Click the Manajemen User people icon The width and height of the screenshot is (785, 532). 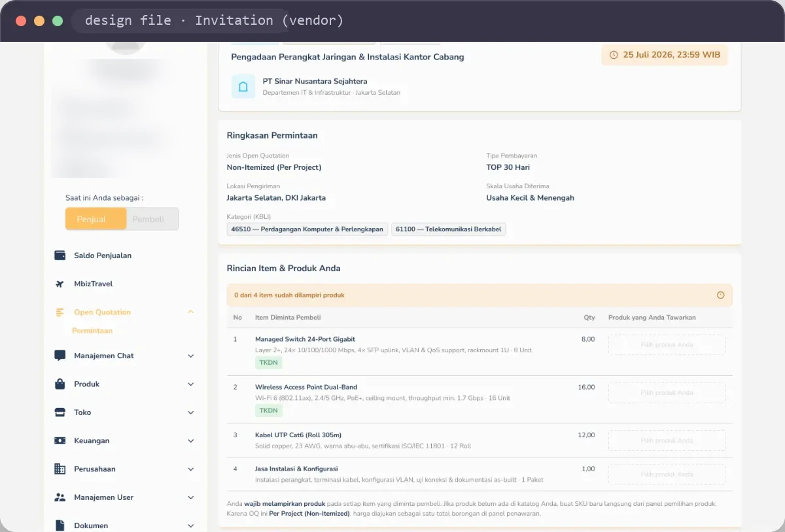[x=60, y=497]
